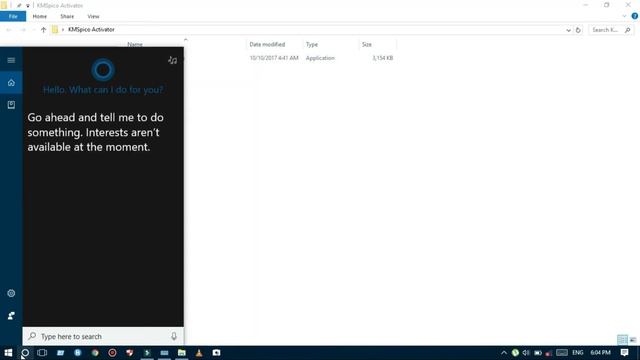The width and height of the screenshot is (640, 360).
Task: Click the volume speaker tray icon
Action: coord(526,353)
